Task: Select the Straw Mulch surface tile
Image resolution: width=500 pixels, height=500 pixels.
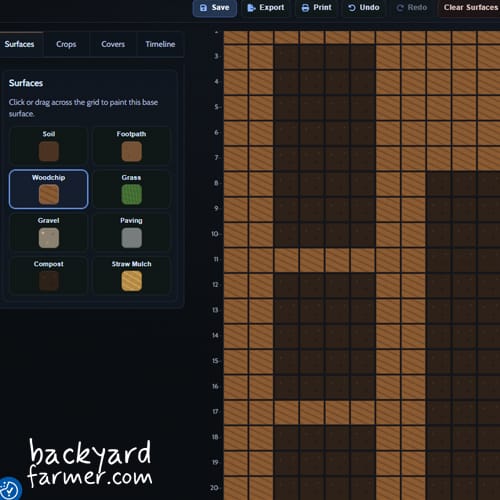Action: pos(131,276)
